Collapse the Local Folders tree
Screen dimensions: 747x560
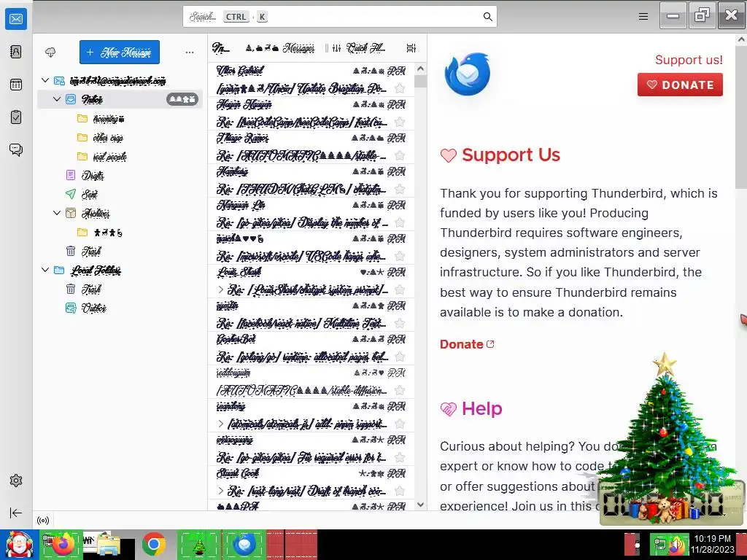click(x=45, y=270)
